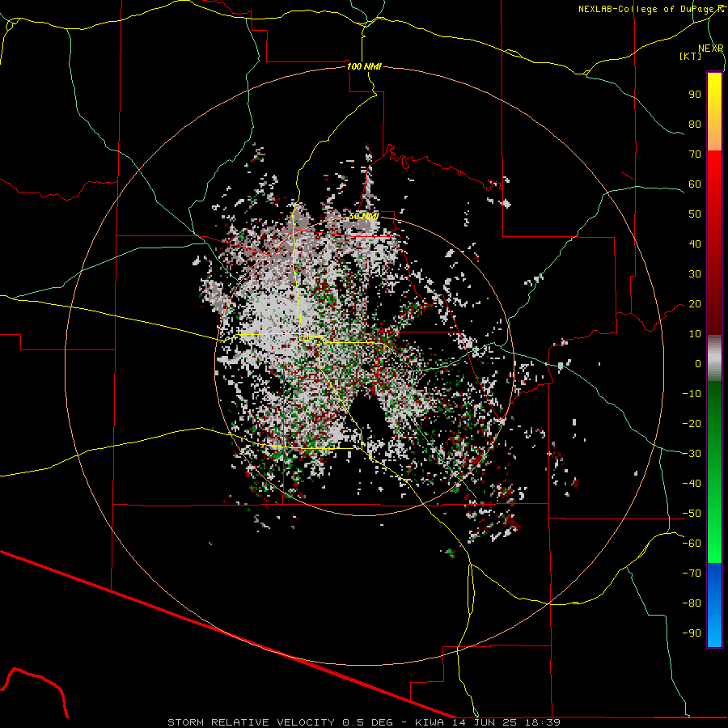The image size is (728, 728).
Task: Select the "-50" tick label on colorbar
Action: [x=692, y=514]
